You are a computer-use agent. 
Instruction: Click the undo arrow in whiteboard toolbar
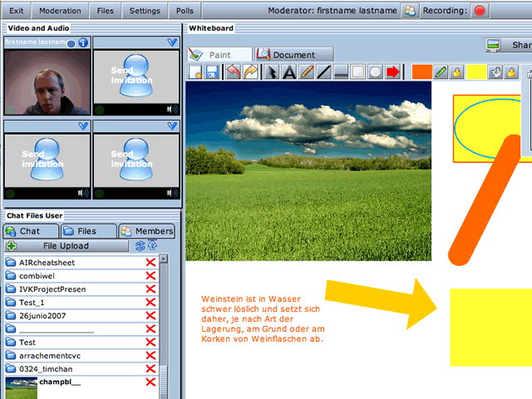point(234,72)
